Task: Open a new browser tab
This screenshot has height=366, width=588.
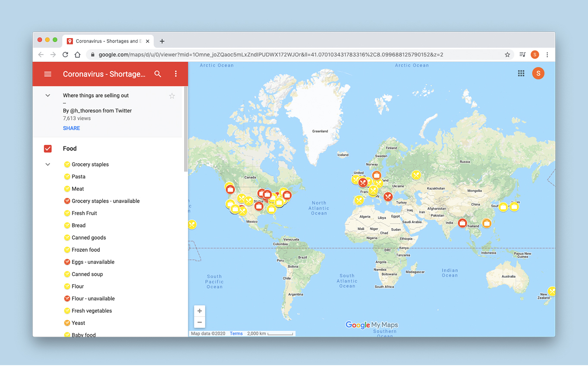Action: 162,41
